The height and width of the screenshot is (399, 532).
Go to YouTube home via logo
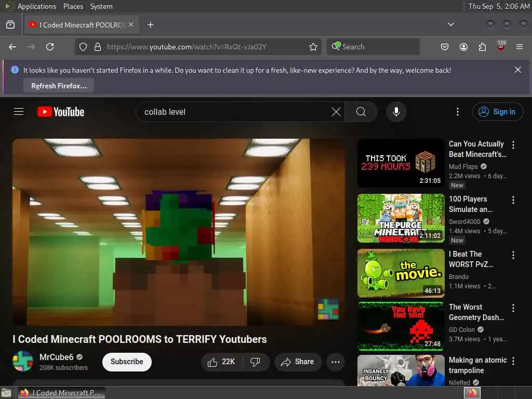point(61,112)
